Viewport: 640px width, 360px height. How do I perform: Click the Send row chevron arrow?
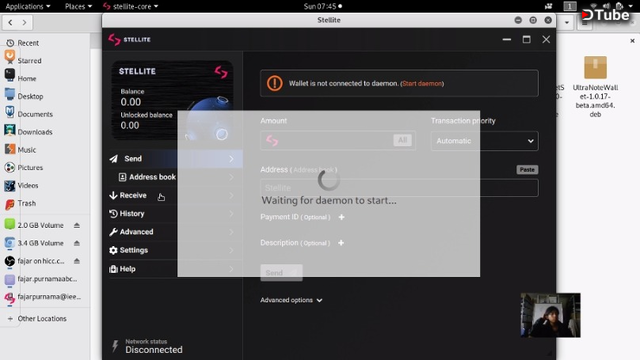pyautogui.click(x=231, y=159)
